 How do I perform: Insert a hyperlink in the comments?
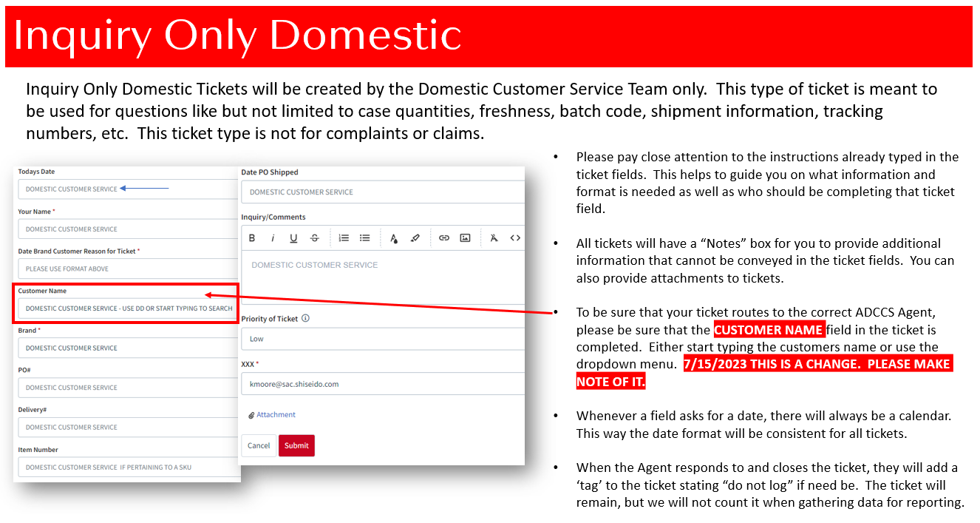pos(444,238)
